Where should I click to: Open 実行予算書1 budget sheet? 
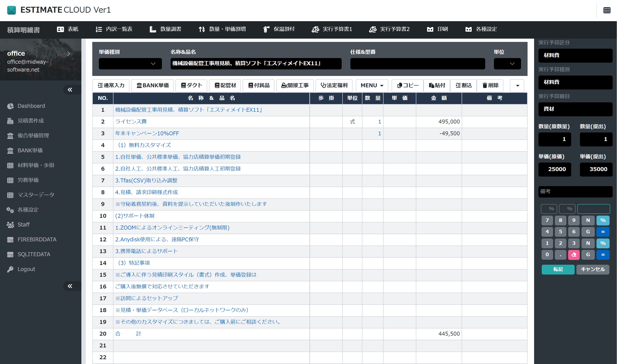(x=332, y=29)
